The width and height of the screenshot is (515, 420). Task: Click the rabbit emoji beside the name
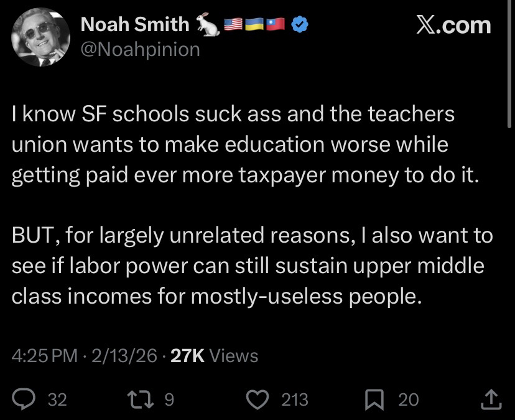click(x=208, y=26)
